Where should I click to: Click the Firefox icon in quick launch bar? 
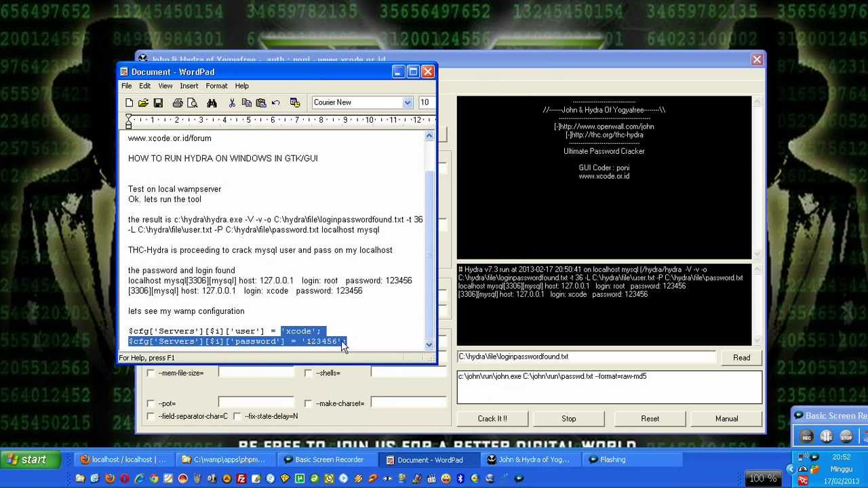pyautogui.click(x=110, y=479)
